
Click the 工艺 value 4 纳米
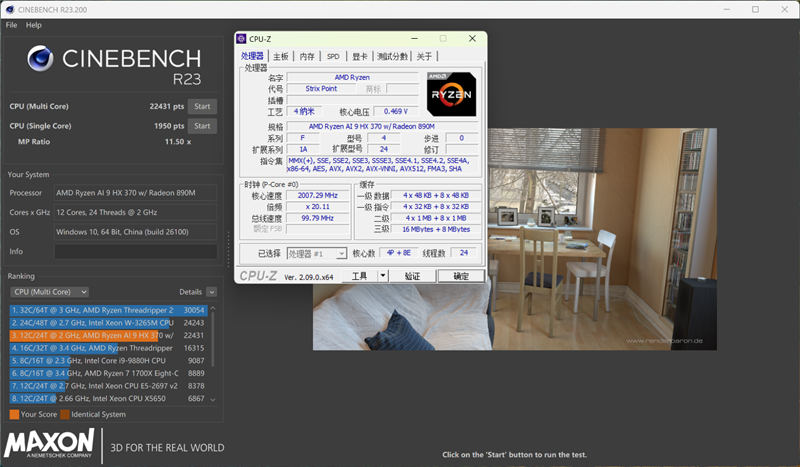point(304,111)
